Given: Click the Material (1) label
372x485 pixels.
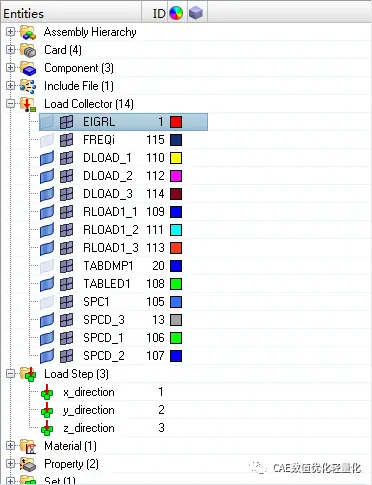Looking at the screenshot, I should (70, 446).
